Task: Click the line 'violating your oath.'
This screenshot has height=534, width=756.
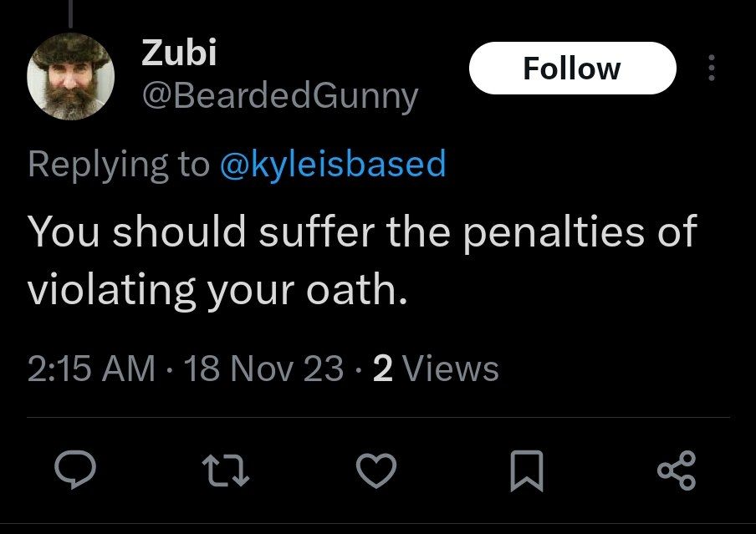Action: pyautogui.click(x=217, y=289)
